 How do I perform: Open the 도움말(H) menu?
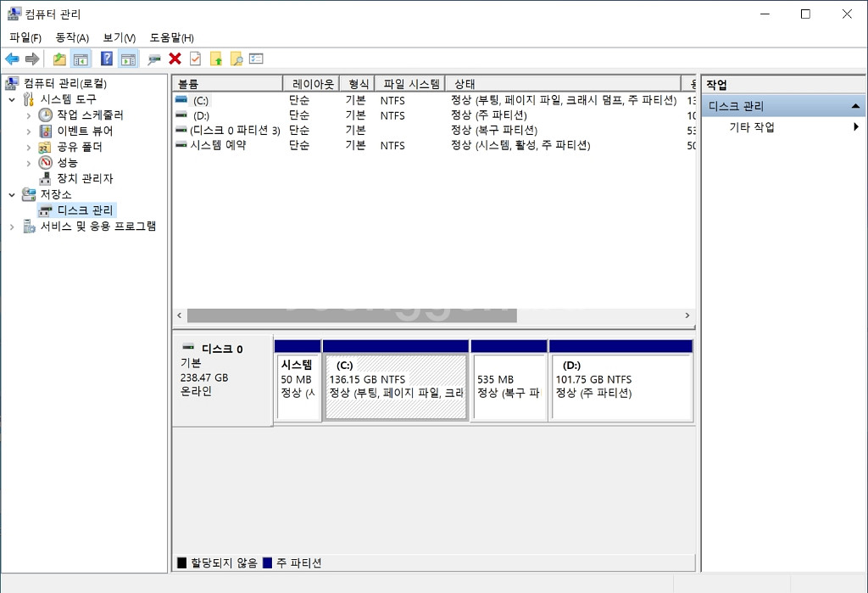click(x=171, y=37)
